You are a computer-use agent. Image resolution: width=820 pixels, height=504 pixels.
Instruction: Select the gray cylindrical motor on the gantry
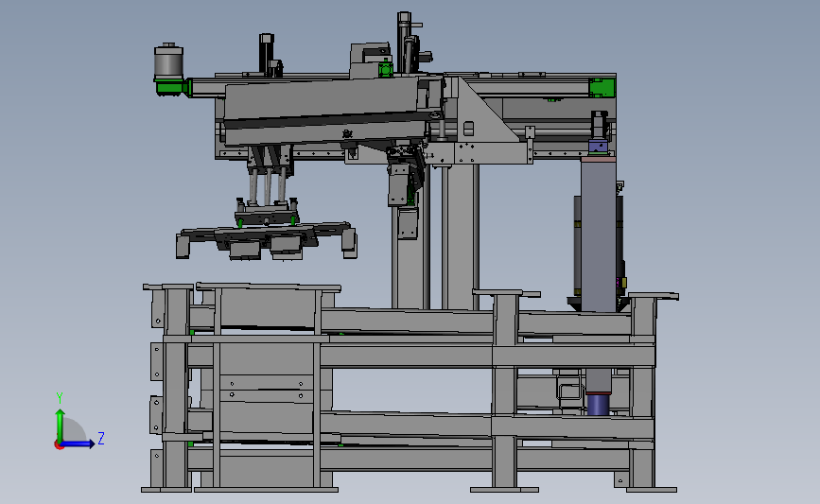(168, 61)
